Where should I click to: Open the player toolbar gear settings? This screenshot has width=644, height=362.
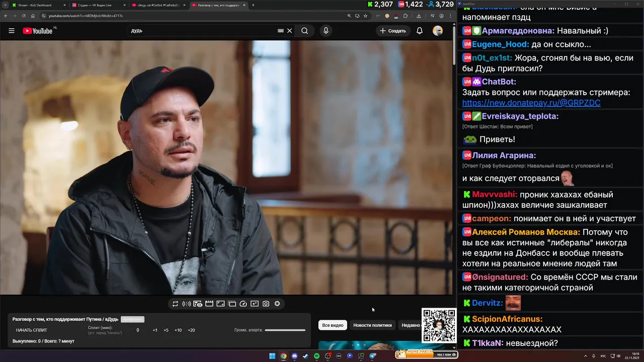[277, 304]
